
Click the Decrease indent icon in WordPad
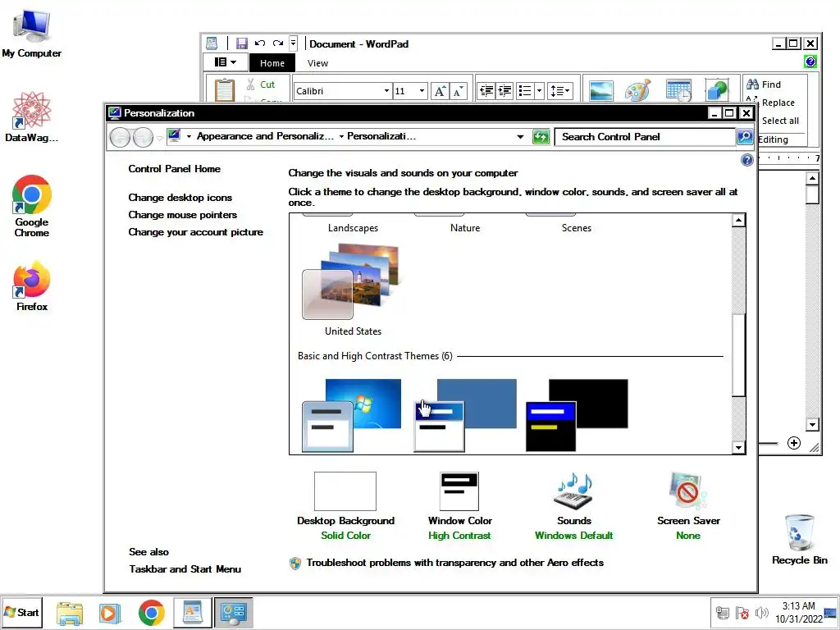point(486,90)
